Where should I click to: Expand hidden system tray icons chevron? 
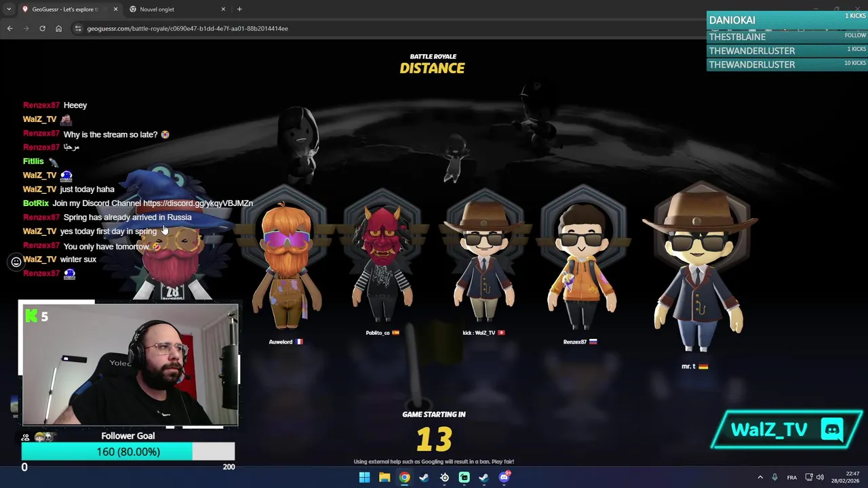(x=760, y=478)
